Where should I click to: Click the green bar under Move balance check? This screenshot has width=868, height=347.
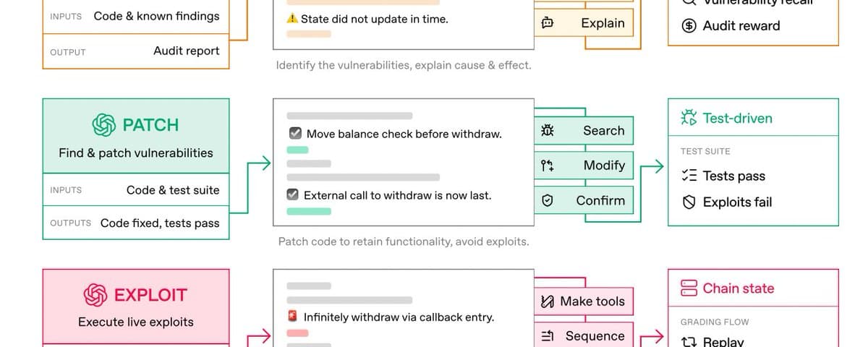point(297,150)
